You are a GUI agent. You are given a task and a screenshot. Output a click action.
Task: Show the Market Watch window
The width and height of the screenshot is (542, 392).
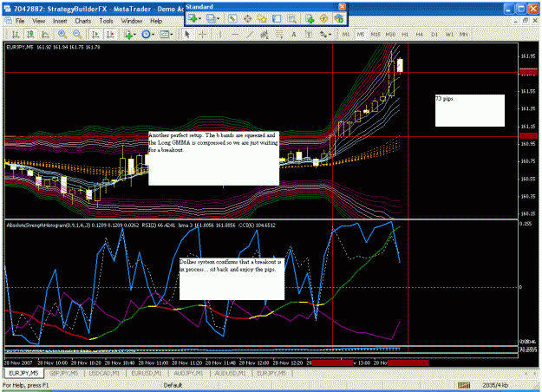tap(232, 19)
